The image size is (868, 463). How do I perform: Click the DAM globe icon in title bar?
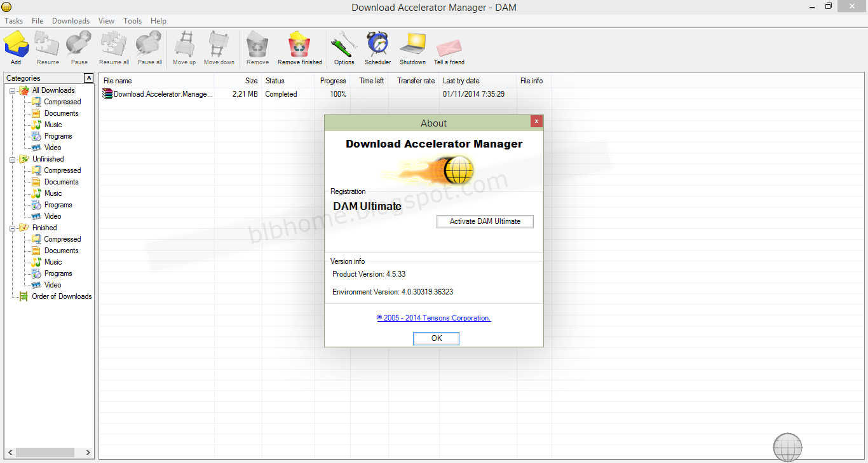(x=7, y=7)
